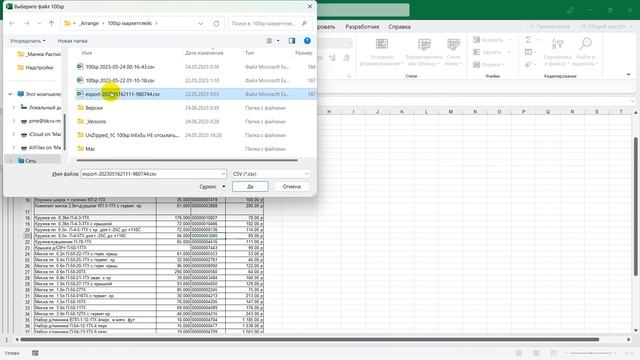Click the Clear eraser icon
This screenshot has height=360, width=640.
528,64
